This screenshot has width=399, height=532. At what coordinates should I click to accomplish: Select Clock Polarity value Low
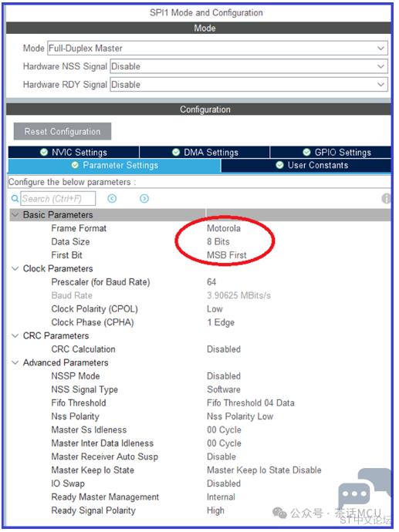(x=215, y=309)
